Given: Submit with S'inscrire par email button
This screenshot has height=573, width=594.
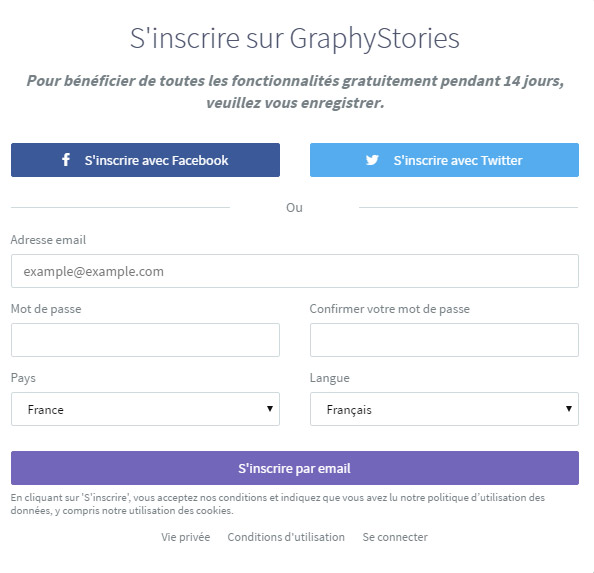Looking at the screenshot, I should point(295,468).
